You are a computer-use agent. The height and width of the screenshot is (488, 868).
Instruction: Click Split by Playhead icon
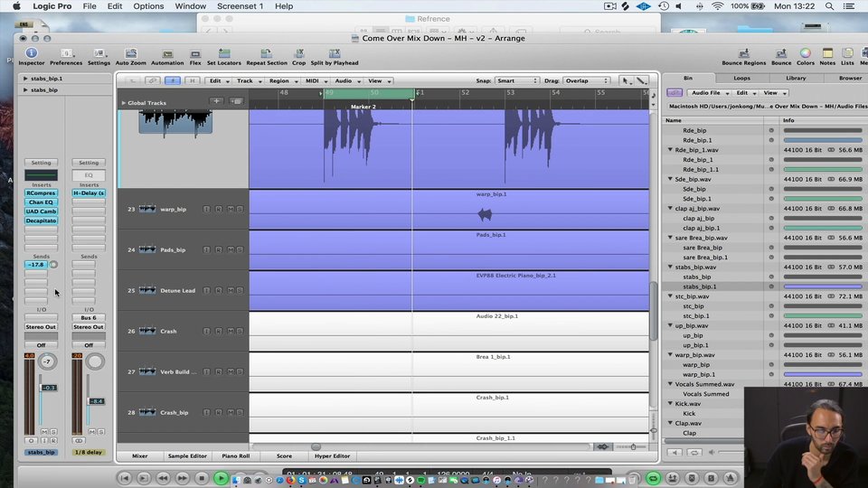point(335,53)
